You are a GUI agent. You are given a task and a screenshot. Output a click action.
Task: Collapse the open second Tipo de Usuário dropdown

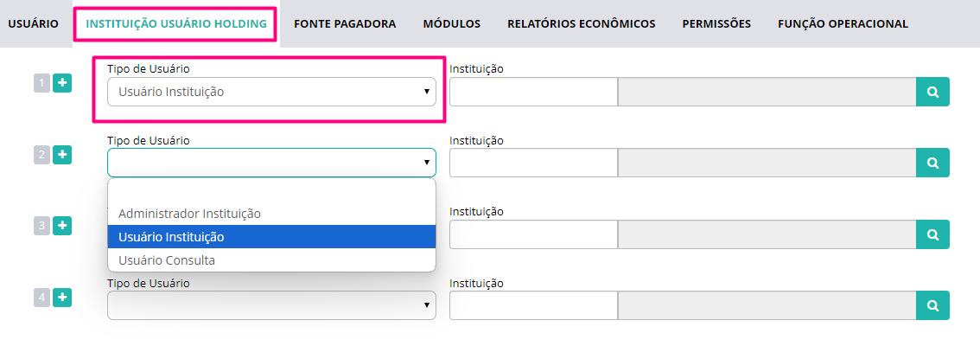pyautogui.click(x=271, y=163)
